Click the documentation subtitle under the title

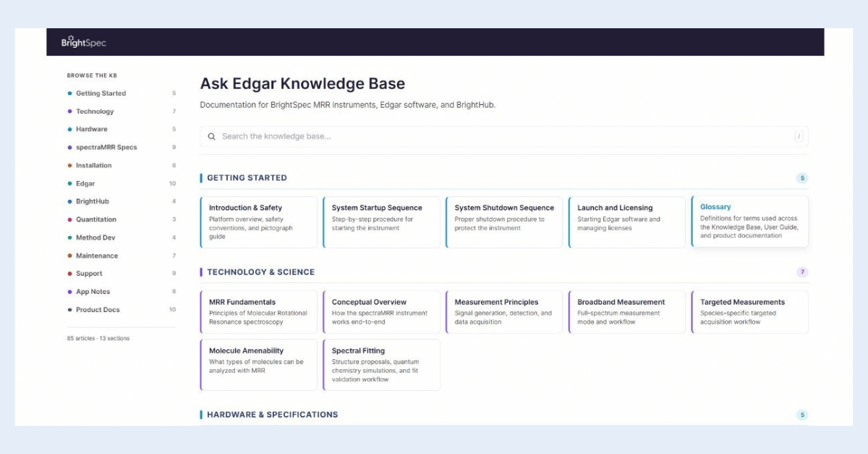(x=348, y=105)
